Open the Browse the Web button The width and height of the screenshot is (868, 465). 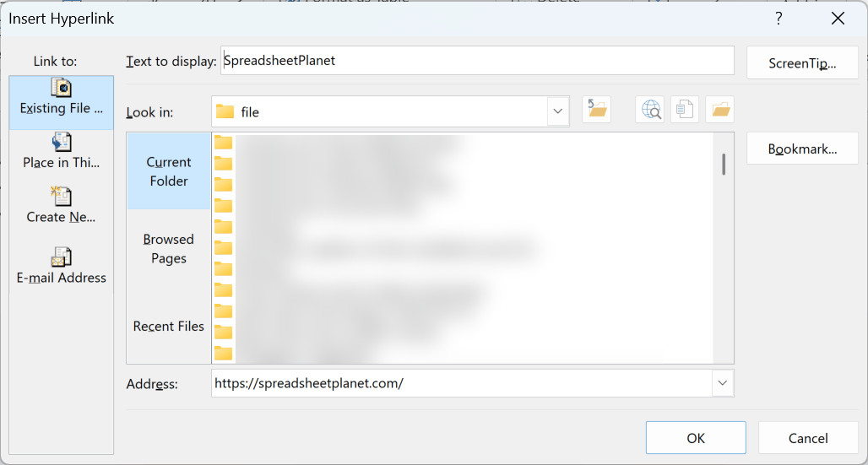click(650, 109)
